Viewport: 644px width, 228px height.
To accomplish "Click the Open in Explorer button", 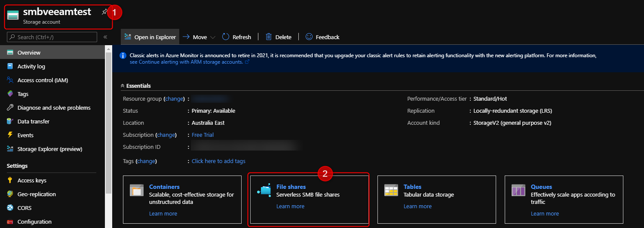I will [150, 37].
